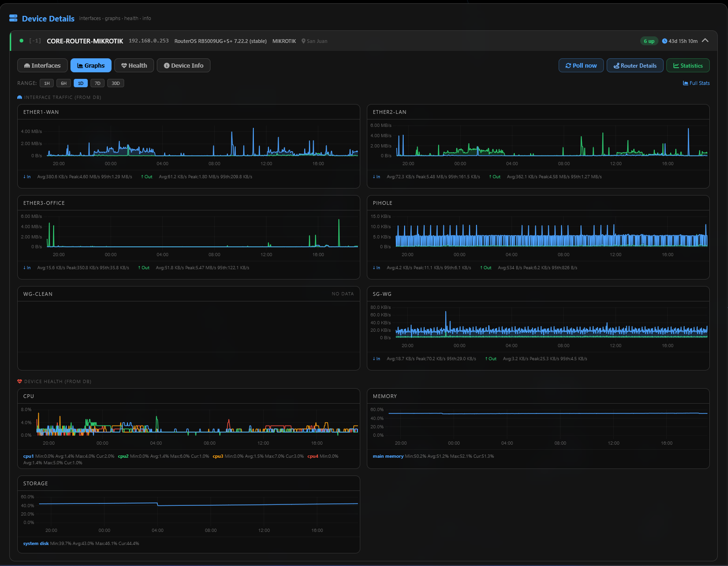Image resolution: width=728 pixels, height=566 pixels.
Task: Click the Poll now button
Action: tap(581, 65)
